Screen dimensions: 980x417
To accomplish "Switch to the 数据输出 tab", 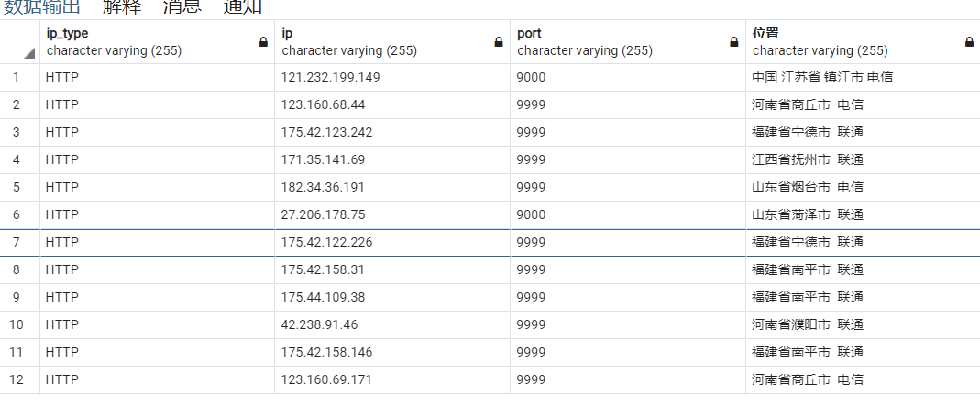I will click(x=42, y=7).
